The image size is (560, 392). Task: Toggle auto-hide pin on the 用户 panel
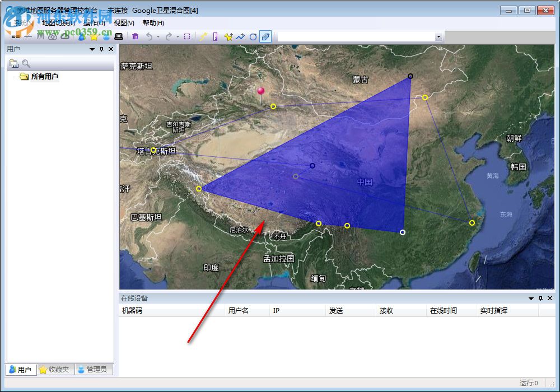click(x=101, y=49)
